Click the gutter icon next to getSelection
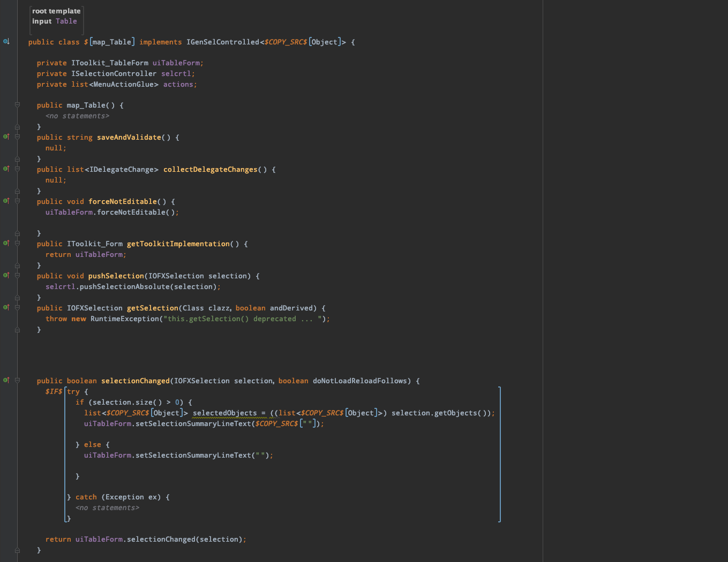This screenshot has height=562, width=728. point(6,307)
